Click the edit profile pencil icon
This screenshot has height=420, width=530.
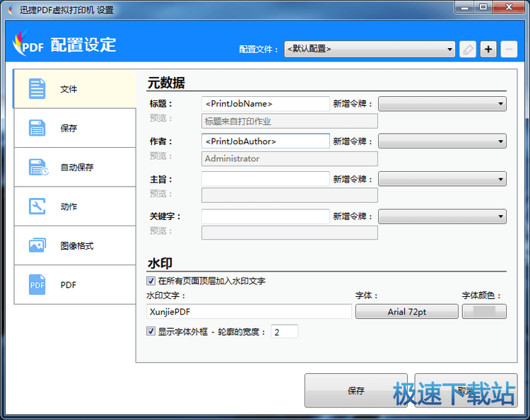468,49
